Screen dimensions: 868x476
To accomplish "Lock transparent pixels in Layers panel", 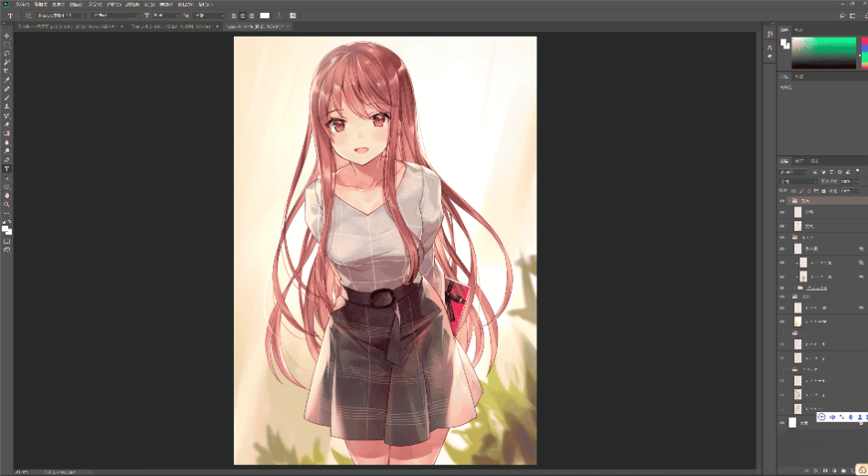I will pyautogui.click(x=793, y=191).
